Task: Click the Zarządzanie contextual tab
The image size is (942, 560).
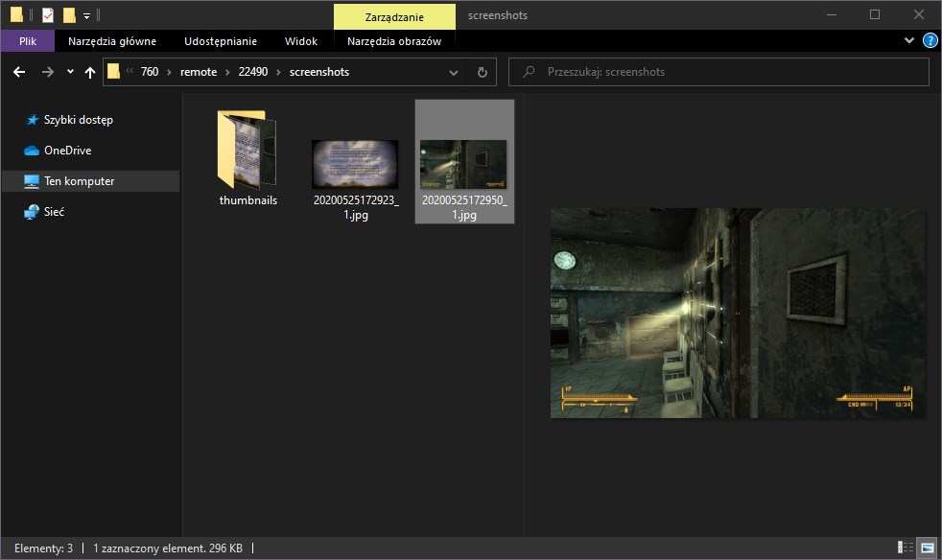Action: point(394,17)
